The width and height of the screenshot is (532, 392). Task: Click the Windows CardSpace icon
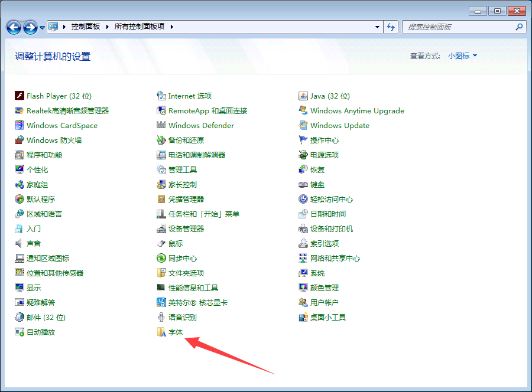20,125
